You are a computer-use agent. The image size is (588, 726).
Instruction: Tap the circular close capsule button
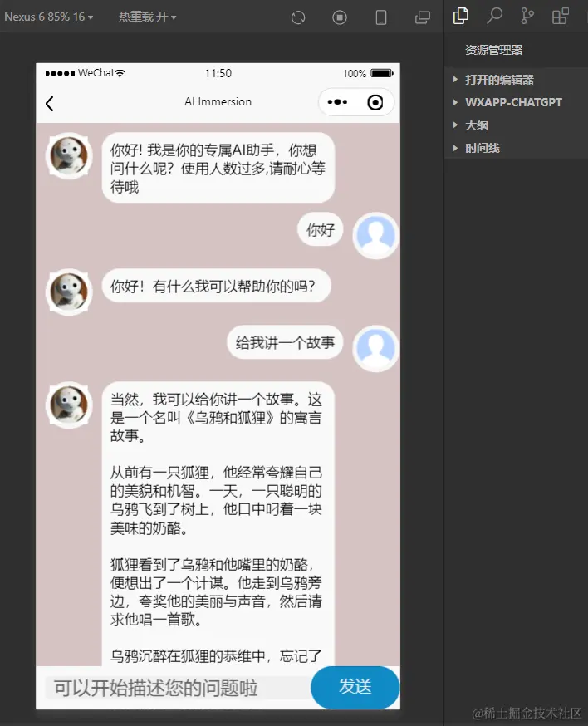click(x=375, y=102)
